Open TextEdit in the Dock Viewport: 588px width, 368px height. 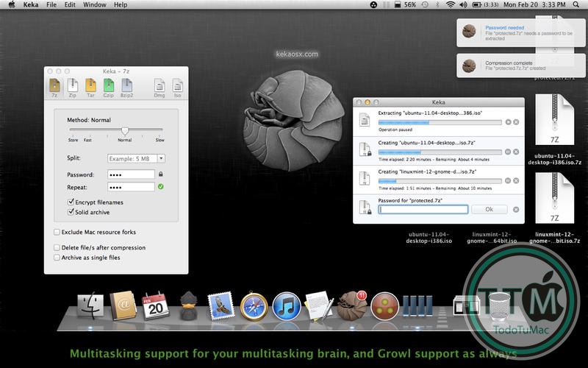(319, 305)
